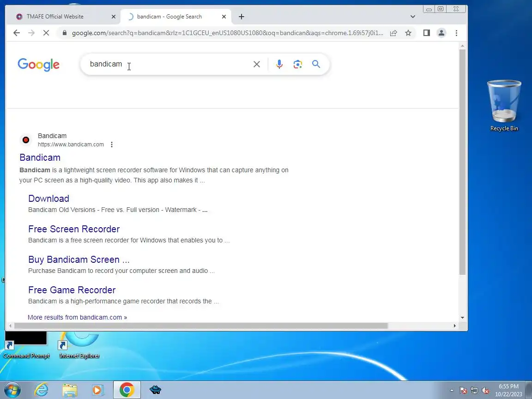The height and width of the screenshot is (399, 532).
Task: Open Chrome profile avatar icon
Action: 441,33
